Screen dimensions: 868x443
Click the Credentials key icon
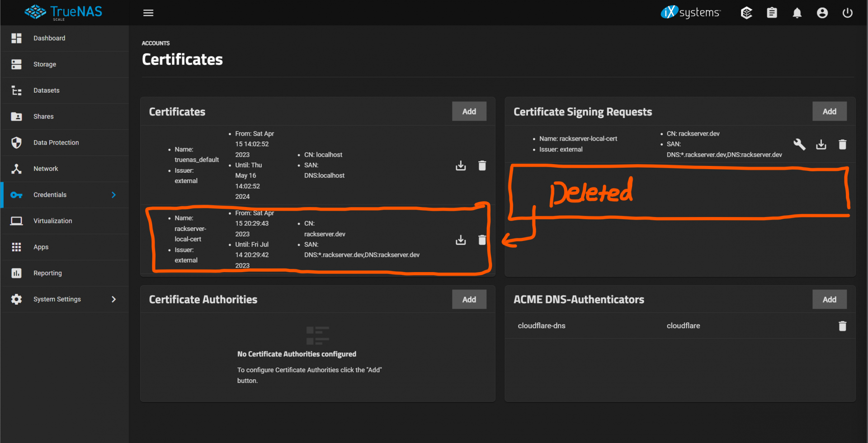coord(17,195)
